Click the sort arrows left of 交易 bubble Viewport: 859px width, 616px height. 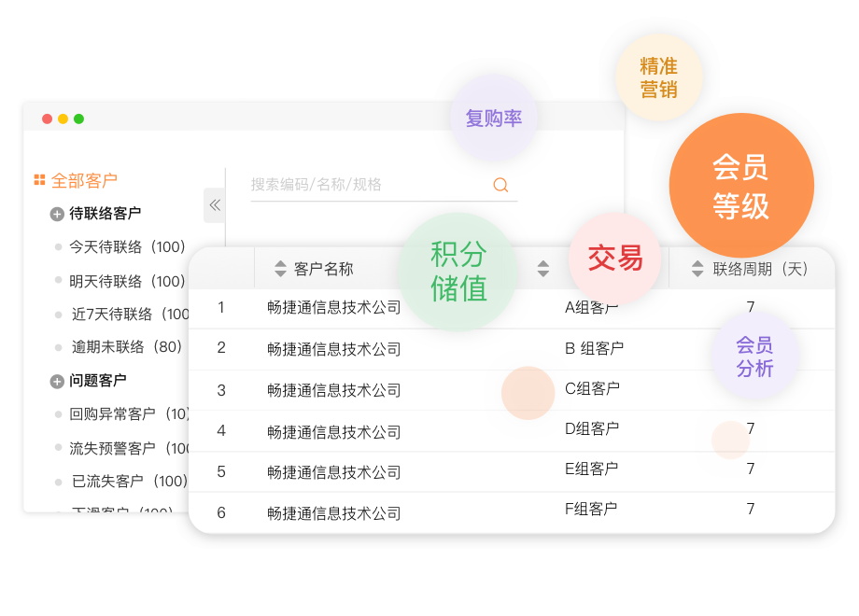[543, 269]
